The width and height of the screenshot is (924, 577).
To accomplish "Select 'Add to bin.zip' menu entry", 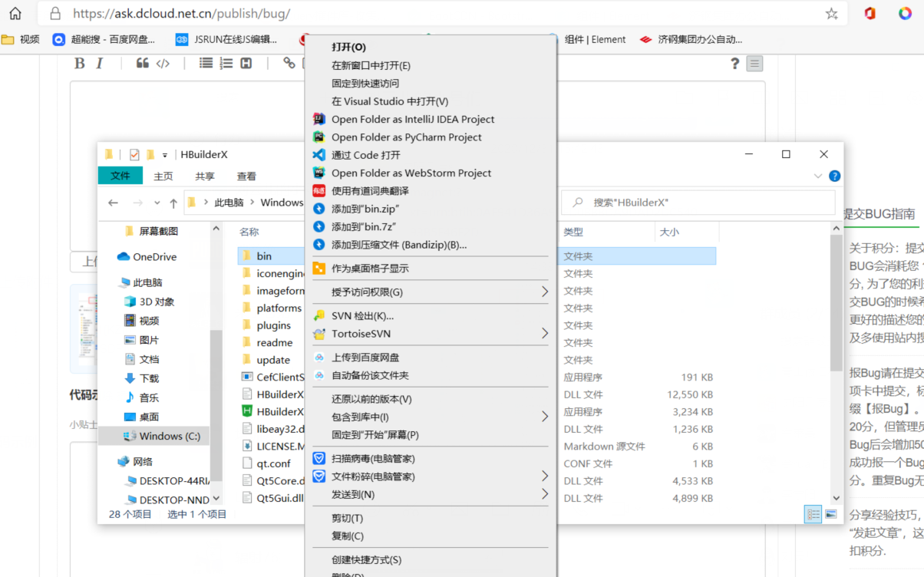I will [365, 209].
